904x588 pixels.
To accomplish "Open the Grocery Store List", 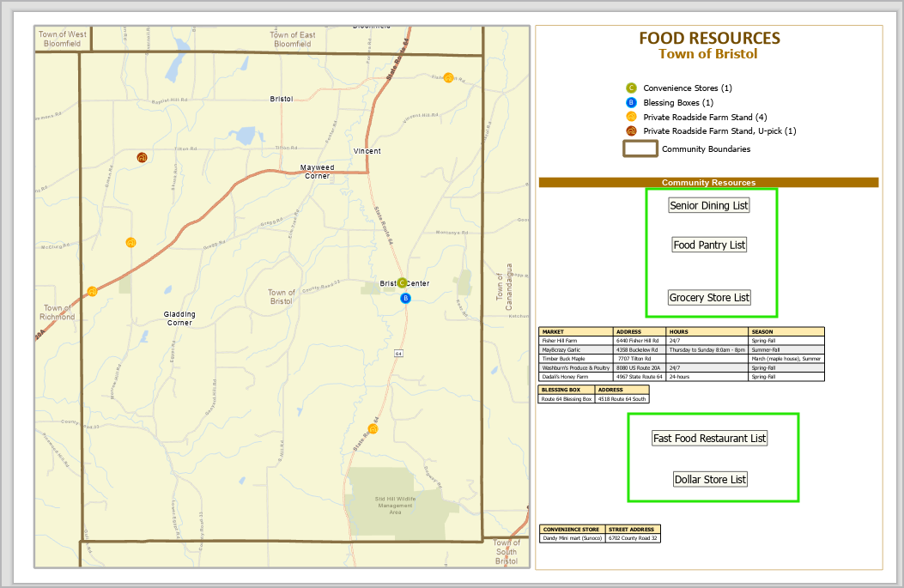I will pos(709,298).
